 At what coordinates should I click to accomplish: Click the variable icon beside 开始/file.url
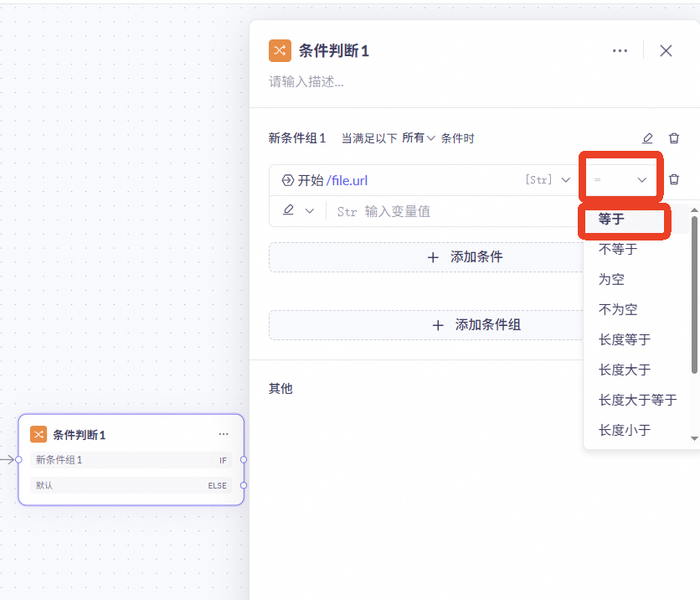pos(288,180)
